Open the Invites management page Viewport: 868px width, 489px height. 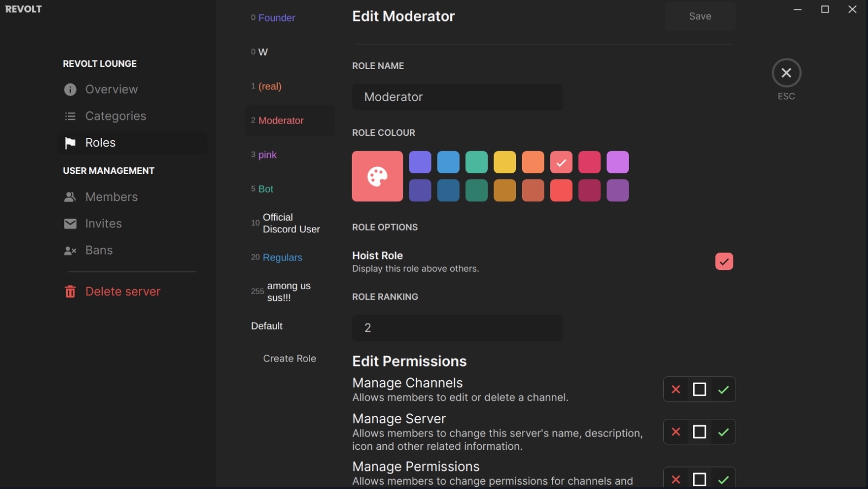coord(132,224)
